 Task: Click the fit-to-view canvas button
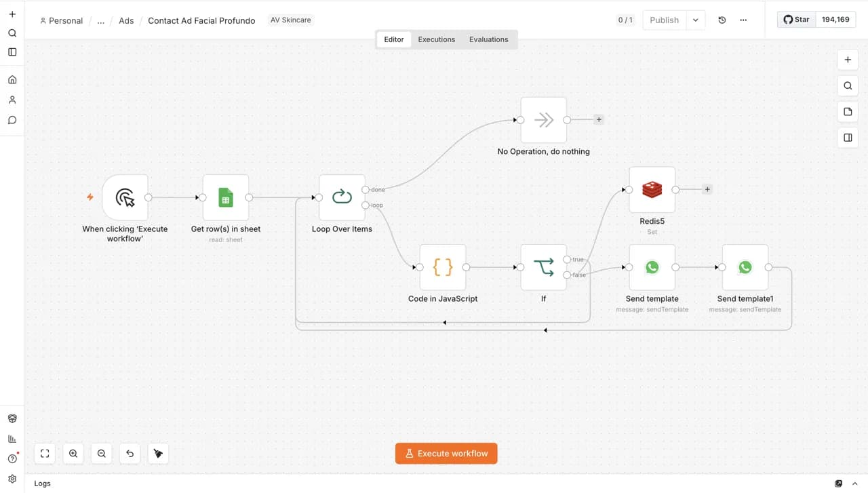(45, 454)
